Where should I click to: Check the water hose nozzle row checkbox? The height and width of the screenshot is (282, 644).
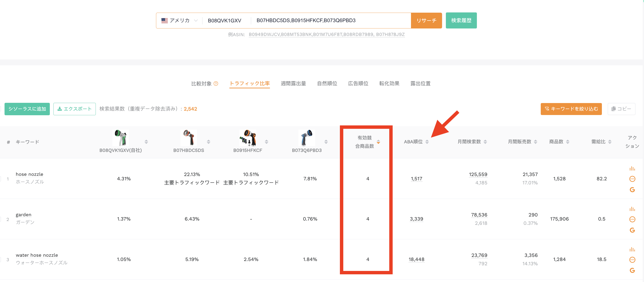(0, 260)
